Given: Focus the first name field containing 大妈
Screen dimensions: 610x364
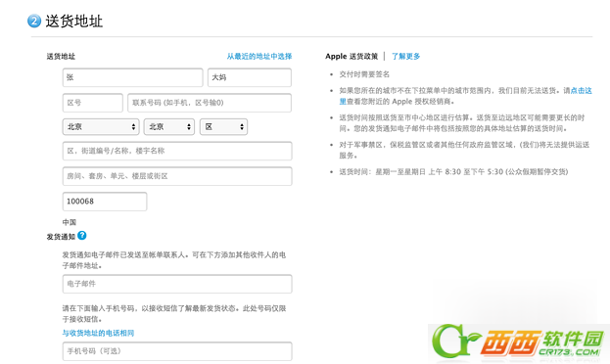Looking at the screenshot, I should [x=250, y=77].
